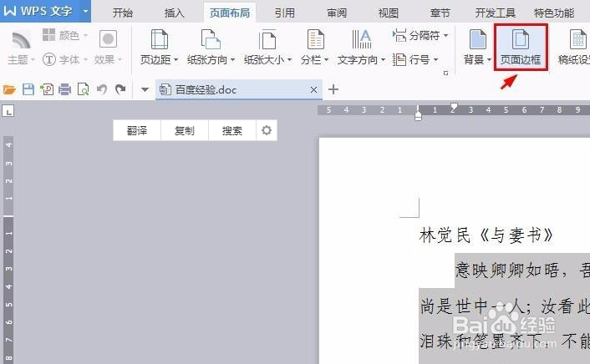
Task: Open the 开发工具 tab
Action: point(495,13)
